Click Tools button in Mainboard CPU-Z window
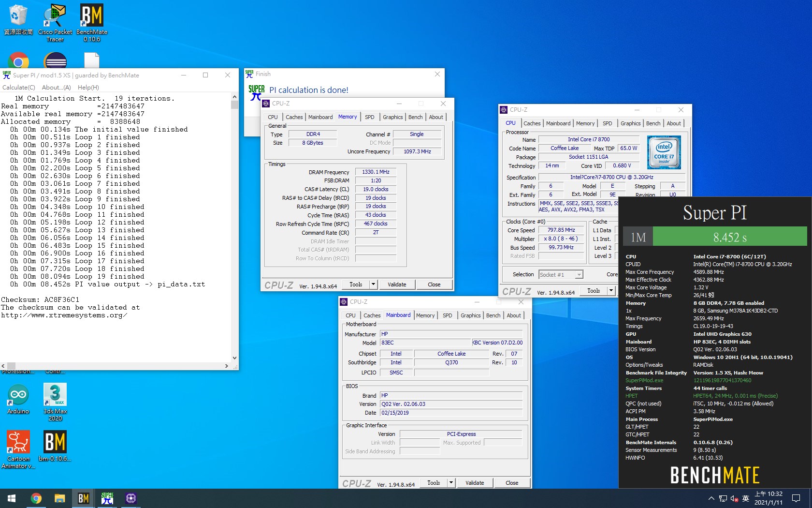Screen dimensions: 812x508 tap(434, 483)
